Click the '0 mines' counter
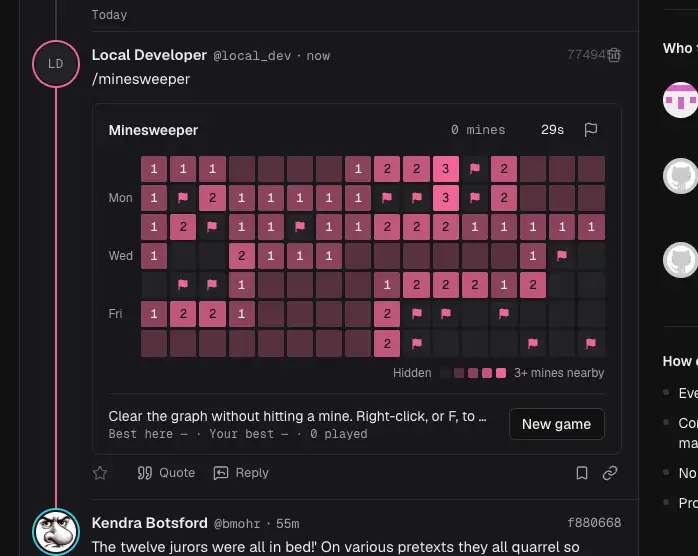This screenshot has width=698, height=556. pyautogui.click(x=478, y=130)
